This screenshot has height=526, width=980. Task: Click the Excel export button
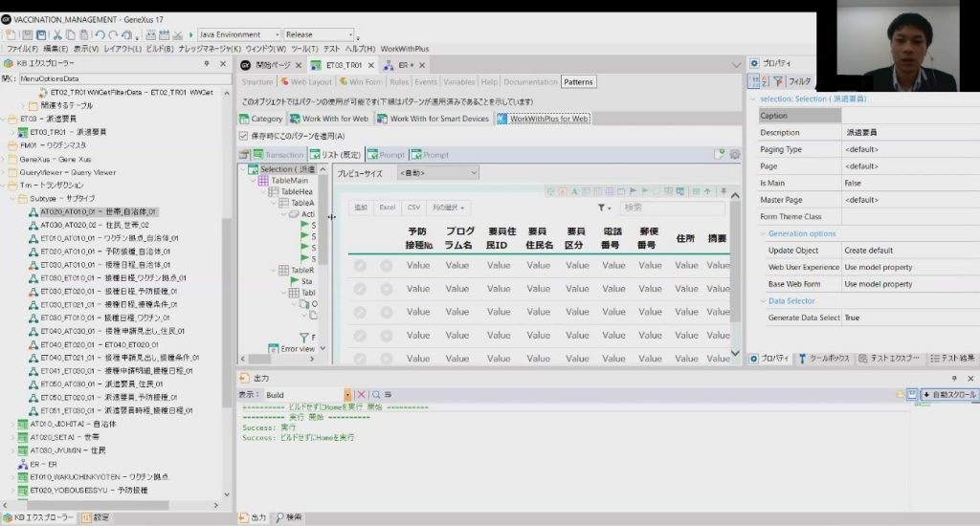(388, 208)
